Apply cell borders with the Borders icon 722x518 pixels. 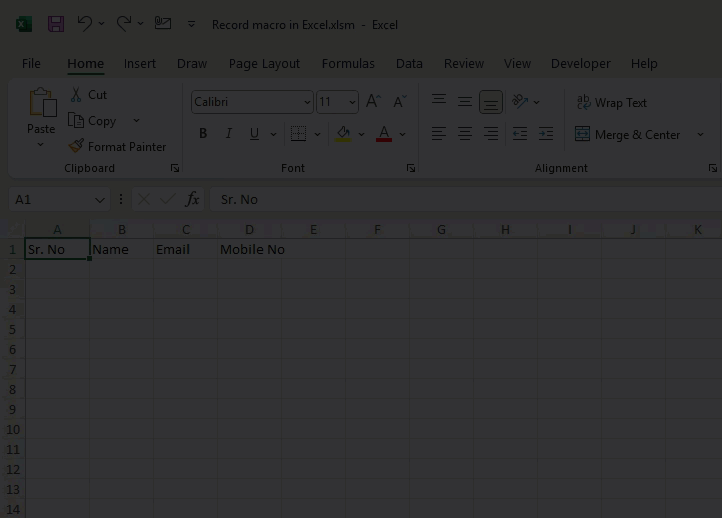[298, 134]
